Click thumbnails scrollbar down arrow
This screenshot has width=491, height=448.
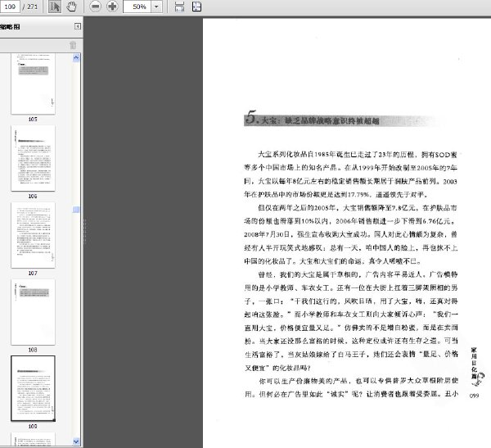point(76,441)
